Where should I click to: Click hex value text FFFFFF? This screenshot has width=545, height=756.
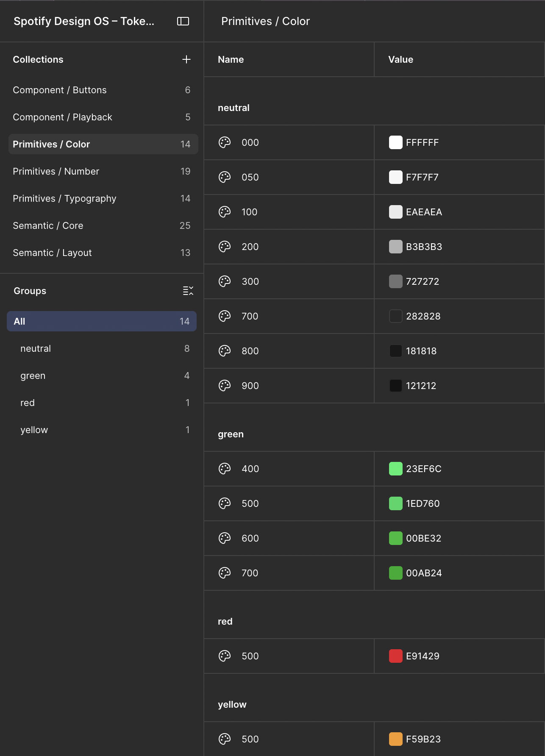click(422, 142)
